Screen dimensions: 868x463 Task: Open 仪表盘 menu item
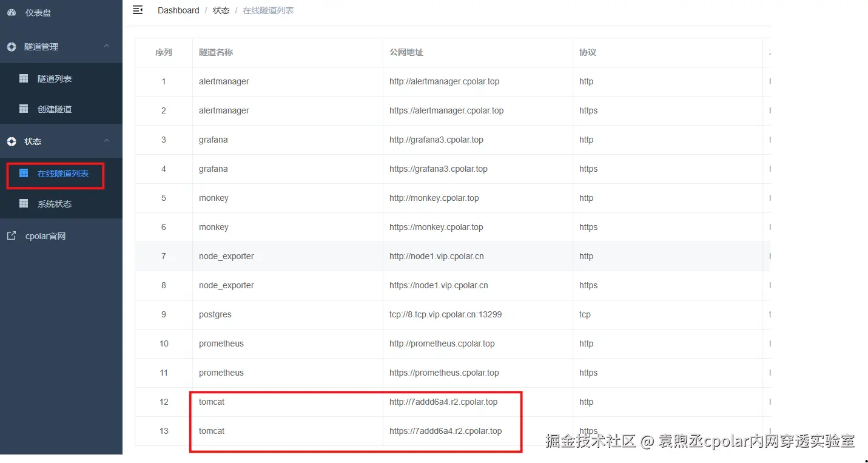point(61,12)
